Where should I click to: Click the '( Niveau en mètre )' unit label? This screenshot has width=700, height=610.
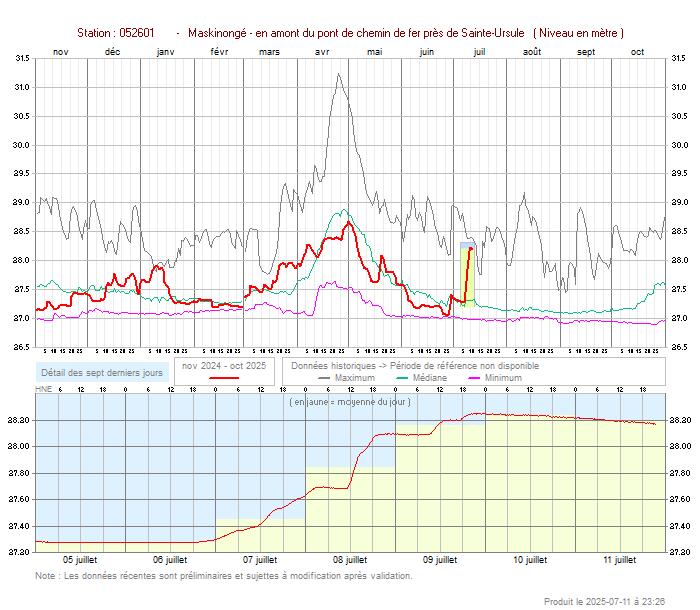578,33
